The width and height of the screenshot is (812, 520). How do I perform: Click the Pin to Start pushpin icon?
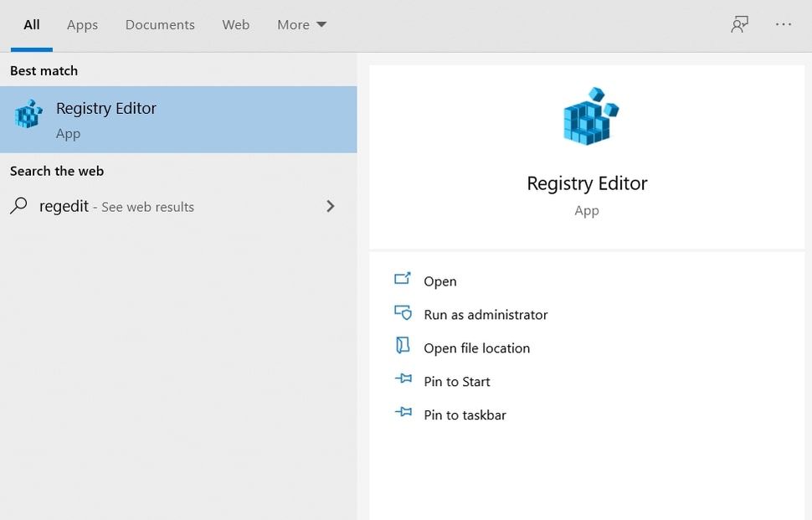tap(403, 380)
